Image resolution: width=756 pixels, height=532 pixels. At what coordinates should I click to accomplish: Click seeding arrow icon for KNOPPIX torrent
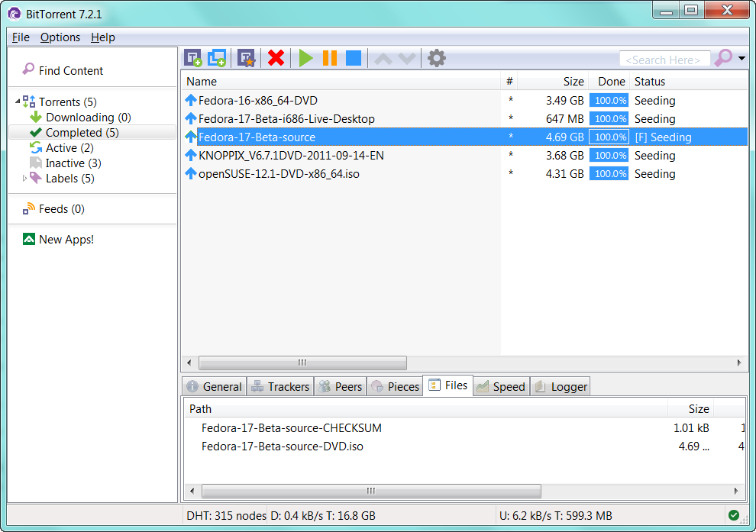[x=191, y=155]
